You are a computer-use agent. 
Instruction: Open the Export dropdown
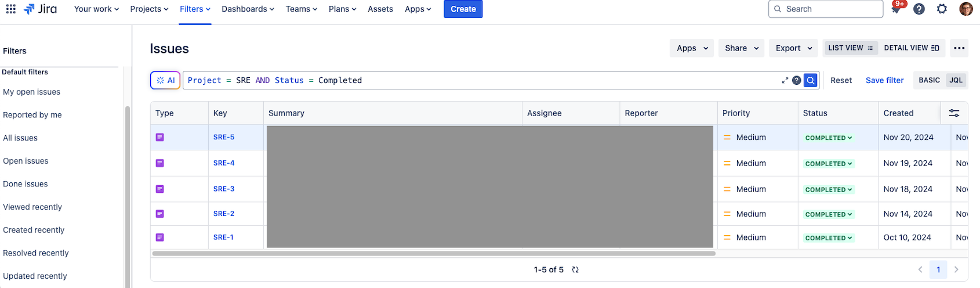tap(794, 48)
